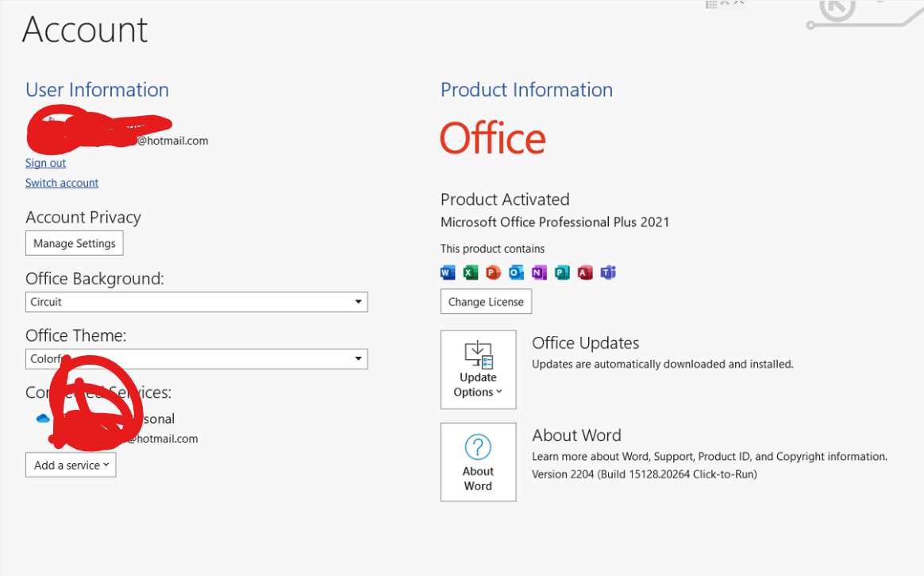Click the Version 2204 build text
924x576 pixels.
(x=645, y=474)
